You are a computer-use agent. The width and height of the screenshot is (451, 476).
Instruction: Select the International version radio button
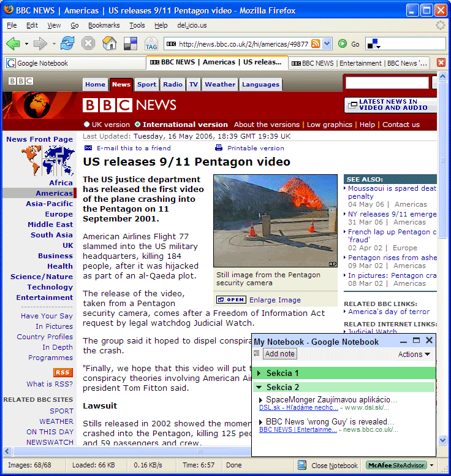pos(138,124)
